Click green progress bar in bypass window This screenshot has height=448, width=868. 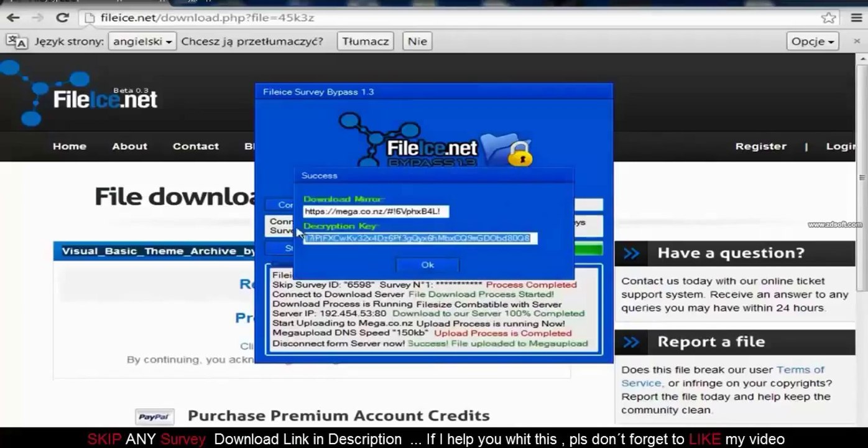click(x=588, y=250)
